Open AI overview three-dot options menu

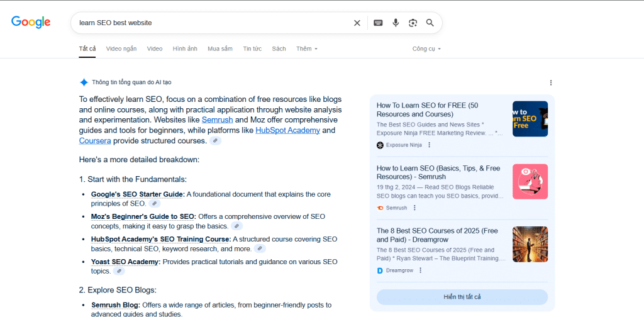(551, 82)
